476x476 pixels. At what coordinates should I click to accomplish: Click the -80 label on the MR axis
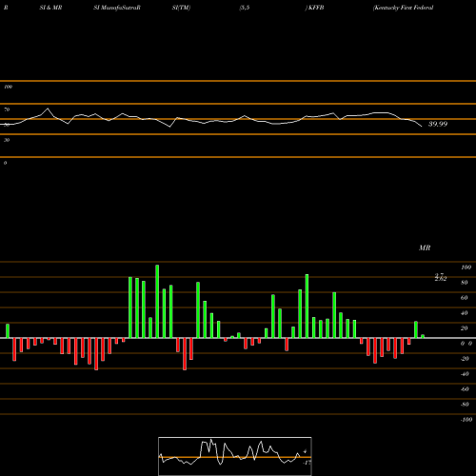pos(465,405)
